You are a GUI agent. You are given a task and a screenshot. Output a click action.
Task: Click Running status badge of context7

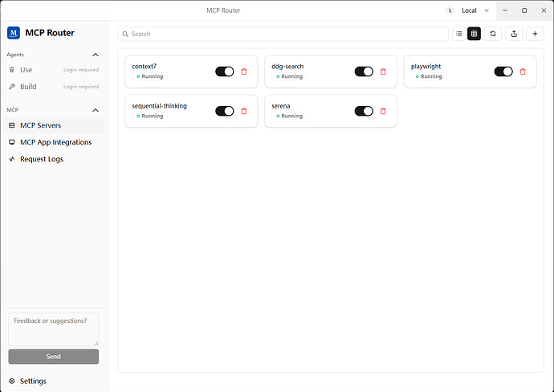tap(150, 76)
